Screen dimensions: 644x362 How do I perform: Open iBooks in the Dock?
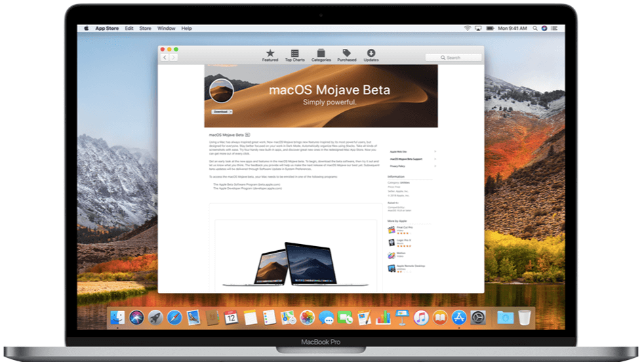tap(439, 318)
